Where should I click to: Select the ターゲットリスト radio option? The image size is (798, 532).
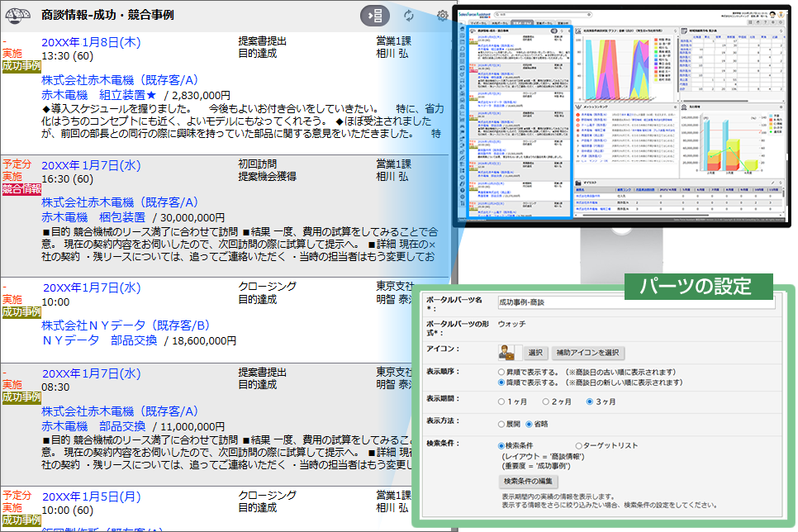579,446
